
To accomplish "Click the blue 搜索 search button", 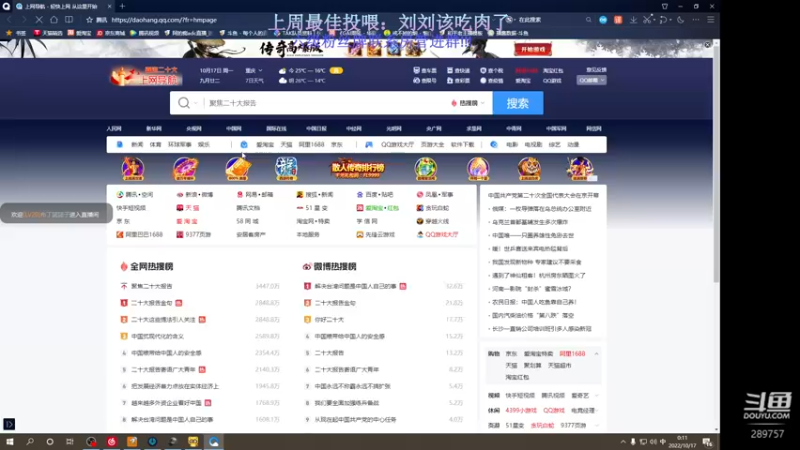I will (x=517, y=103).
